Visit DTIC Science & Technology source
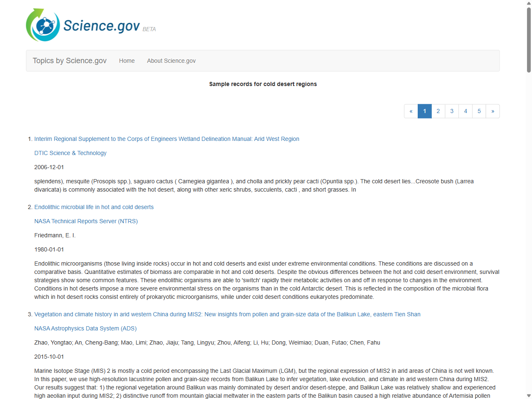532x399 pixels. tap(70, 153)
